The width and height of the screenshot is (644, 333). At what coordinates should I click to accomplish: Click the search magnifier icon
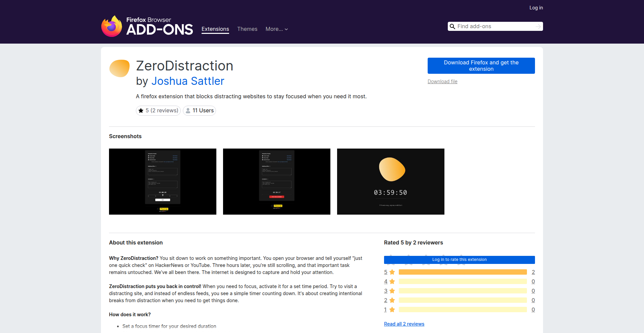click(x=452, y=26)
